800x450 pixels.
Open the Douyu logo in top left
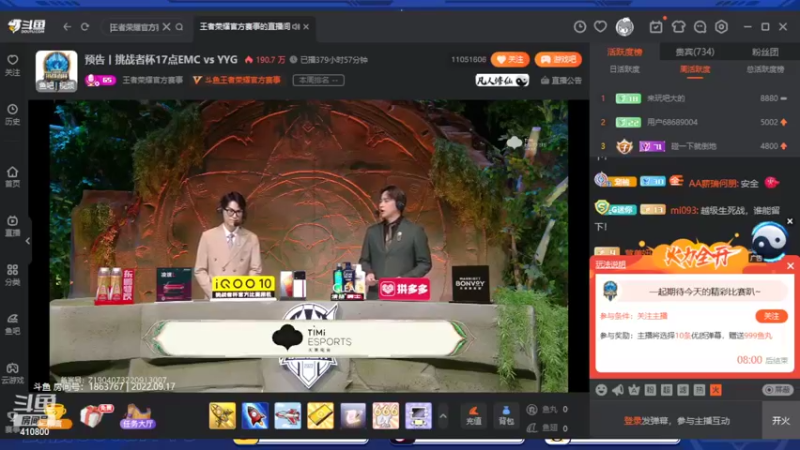pos(27,27)
